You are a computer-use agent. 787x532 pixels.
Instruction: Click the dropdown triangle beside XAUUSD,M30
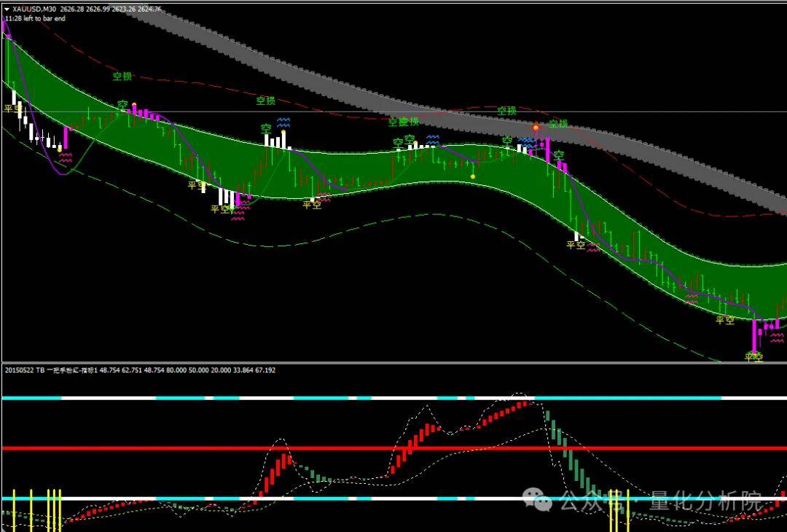tap(7, 9)
